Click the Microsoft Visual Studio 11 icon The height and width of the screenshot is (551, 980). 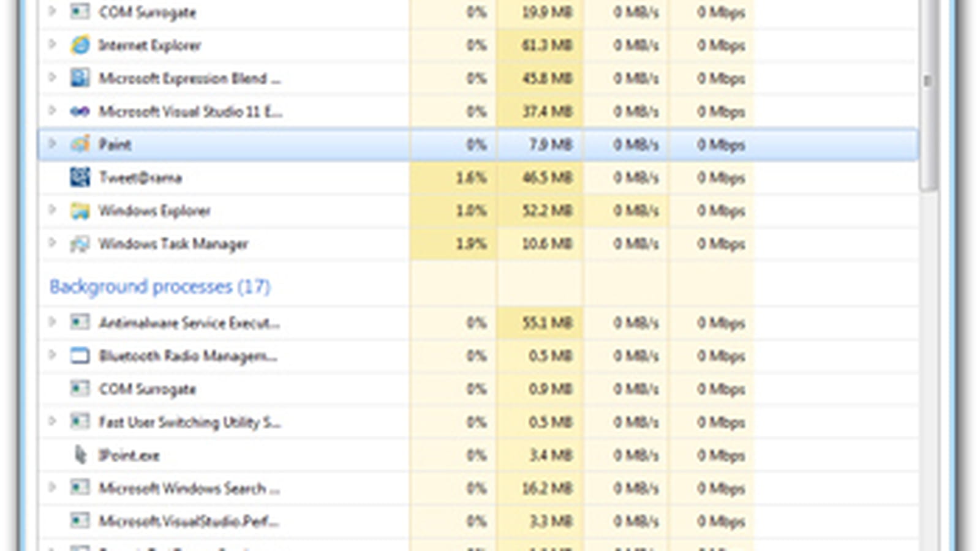(x=80, y=111)
